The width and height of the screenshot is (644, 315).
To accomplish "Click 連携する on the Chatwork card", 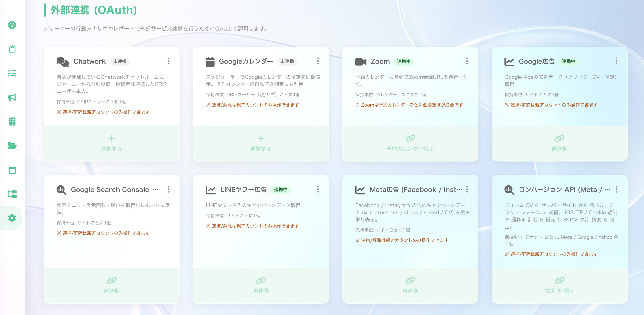I will pyautogui.click(x=112, y=144).
